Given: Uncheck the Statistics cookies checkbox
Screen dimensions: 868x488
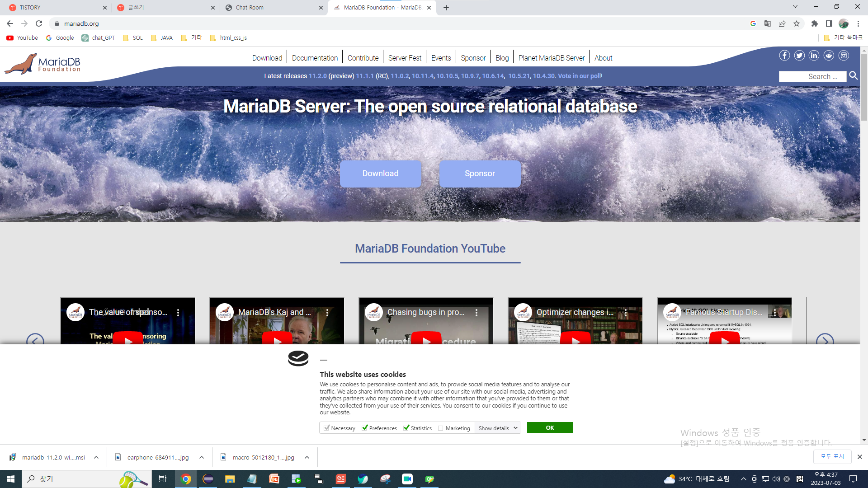Looking at the screenshot, I should [406, 428].
